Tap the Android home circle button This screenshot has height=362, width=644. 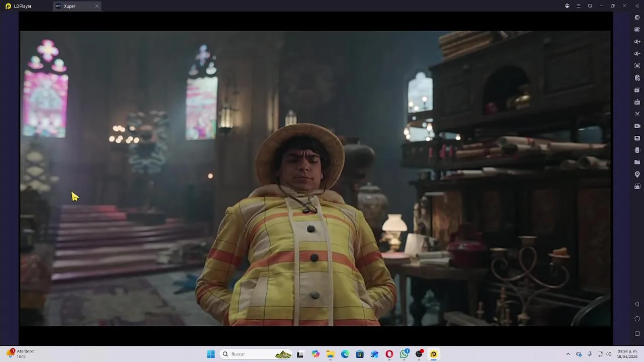click(637, 319)
